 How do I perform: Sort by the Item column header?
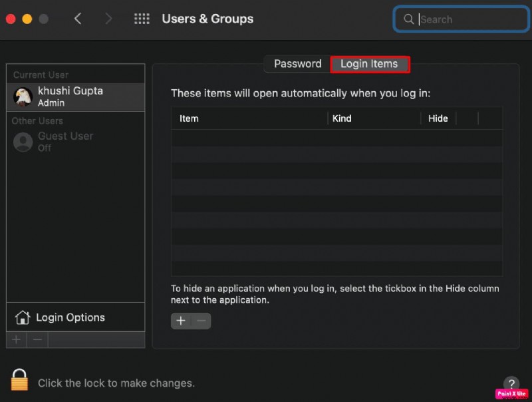pyautogui.click(x=249, y=118)
